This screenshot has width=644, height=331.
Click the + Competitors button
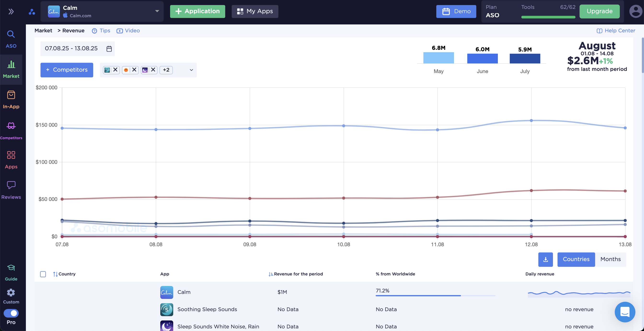(x=67, y=70)
